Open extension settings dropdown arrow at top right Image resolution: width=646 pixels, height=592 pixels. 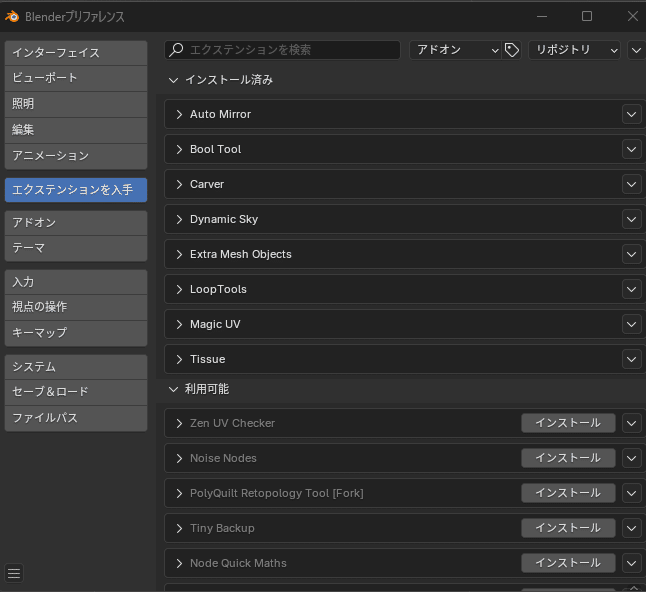[636, 50]
